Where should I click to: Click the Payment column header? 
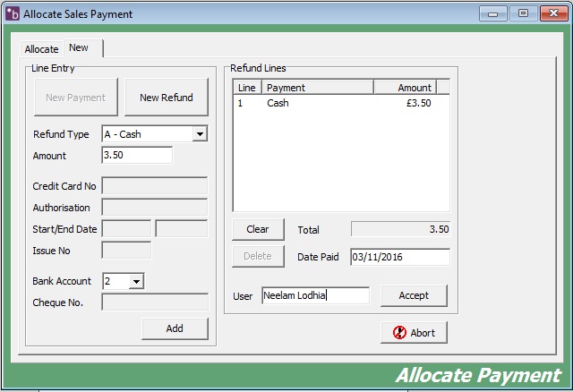[x=318, y=88]
